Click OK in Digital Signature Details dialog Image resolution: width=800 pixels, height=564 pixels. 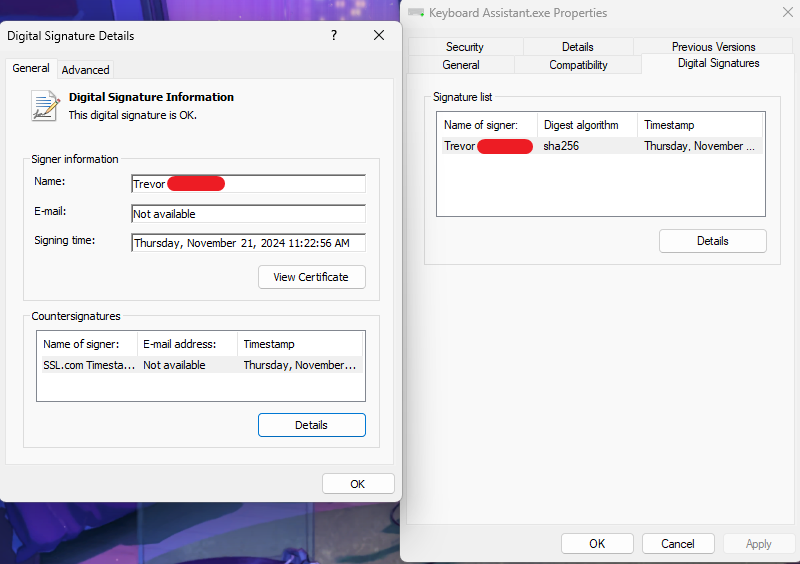coord(358,484)
